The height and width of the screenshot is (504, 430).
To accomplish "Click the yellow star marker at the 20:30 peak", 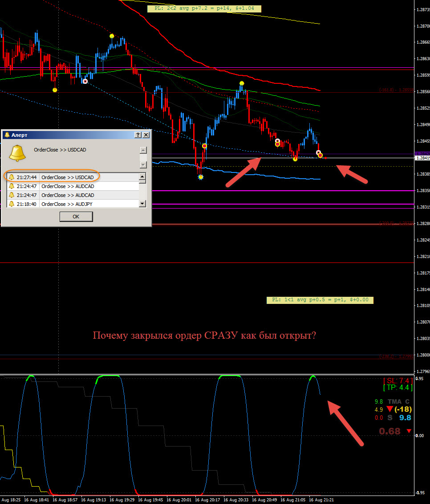I will (x=242, y=84).
